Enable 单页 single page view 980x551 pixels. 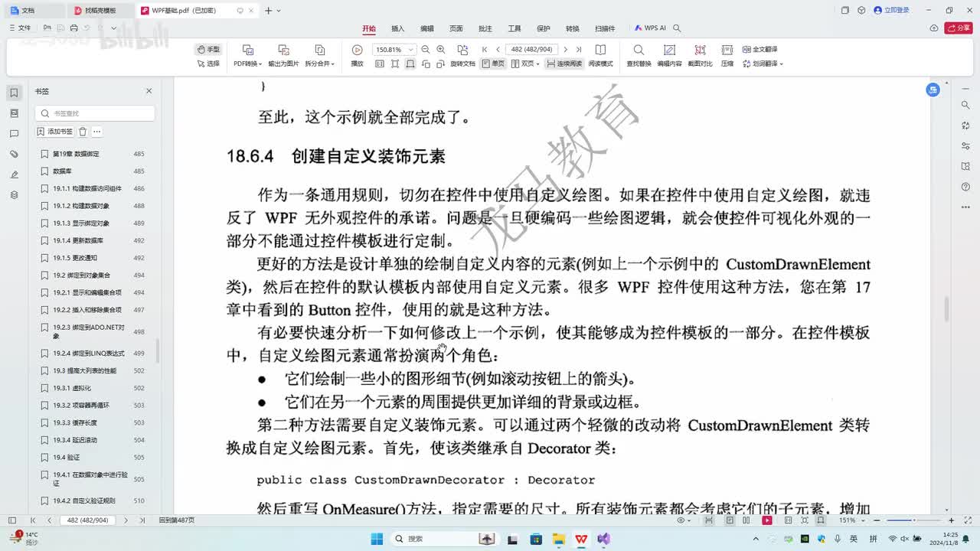click(x=493, y=64)
